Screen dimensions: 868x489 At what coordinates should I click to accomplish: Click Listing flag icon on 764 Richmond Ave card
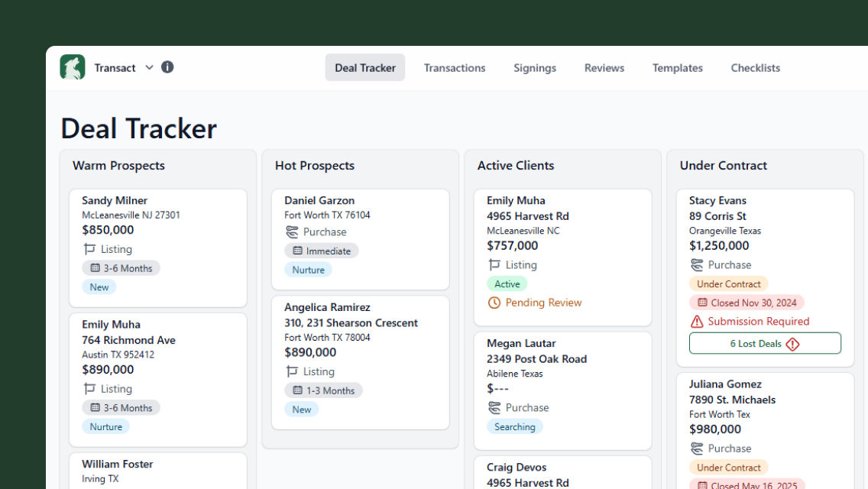[x=89, y=389]
